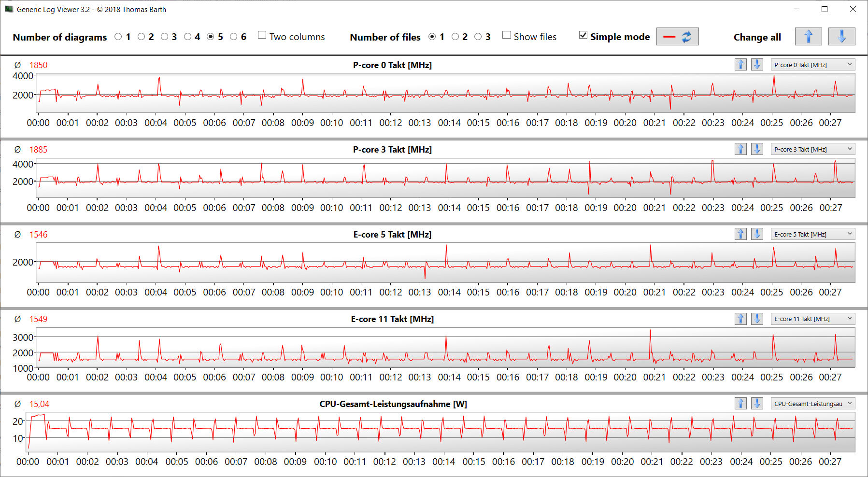The image size is (868, 477).
Task: Set number of diagrams to 1
Action: 118,37
